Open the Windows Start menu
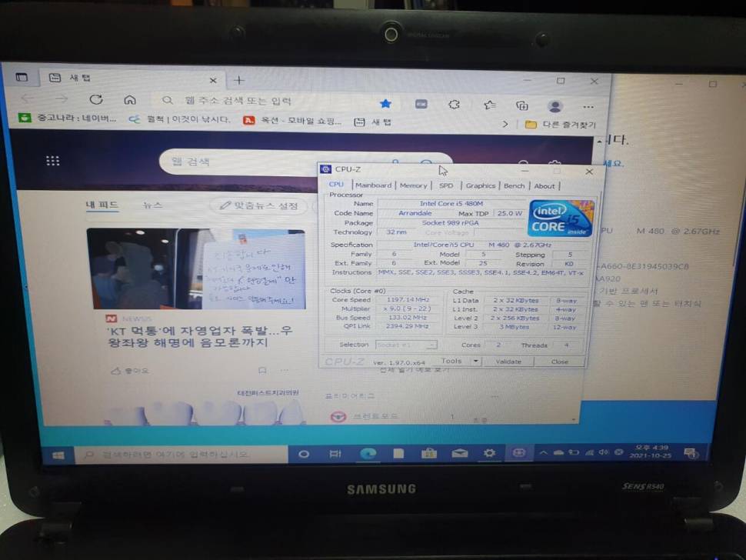 click(58, 455)
